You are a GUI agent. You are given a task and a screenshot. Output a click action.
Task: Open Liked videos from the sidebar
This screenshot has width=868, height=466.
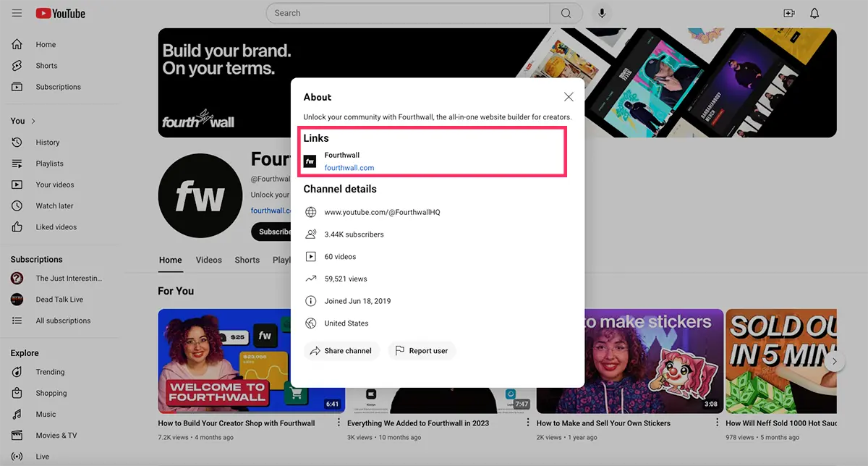click(56, 227)
